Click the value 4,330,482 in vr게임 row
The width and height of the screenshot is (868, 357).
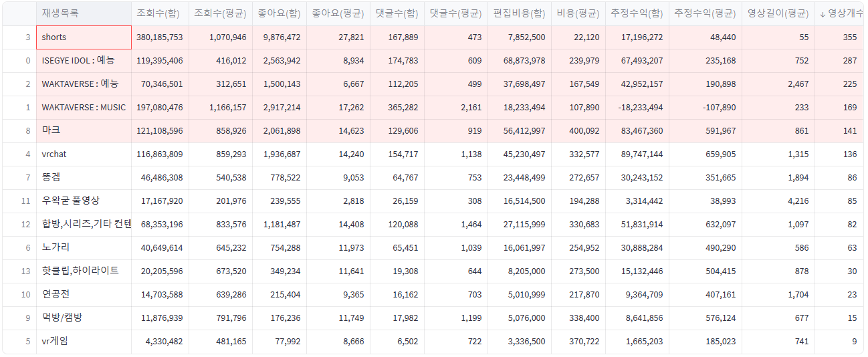pyautogui.click(x=160, y=342)
